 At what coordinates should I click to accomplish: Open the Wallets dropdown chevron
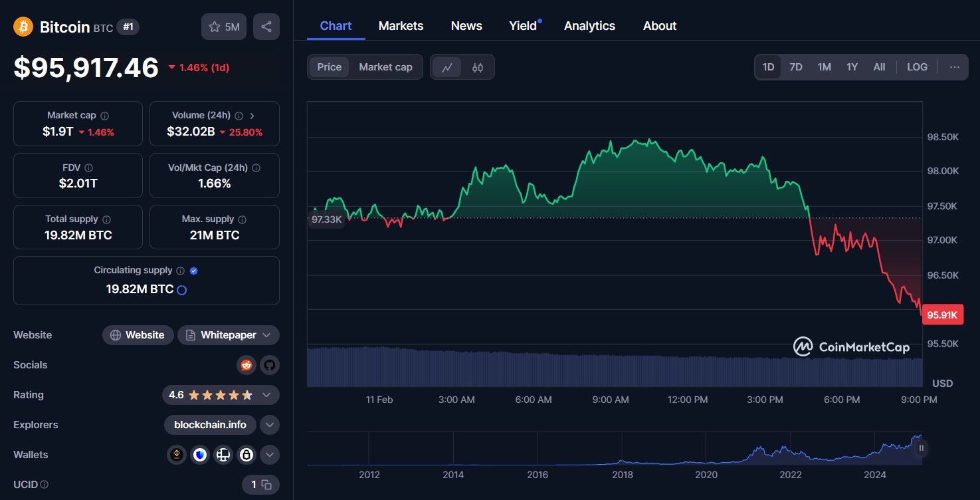pyautogui.click(x=270, y=455)
